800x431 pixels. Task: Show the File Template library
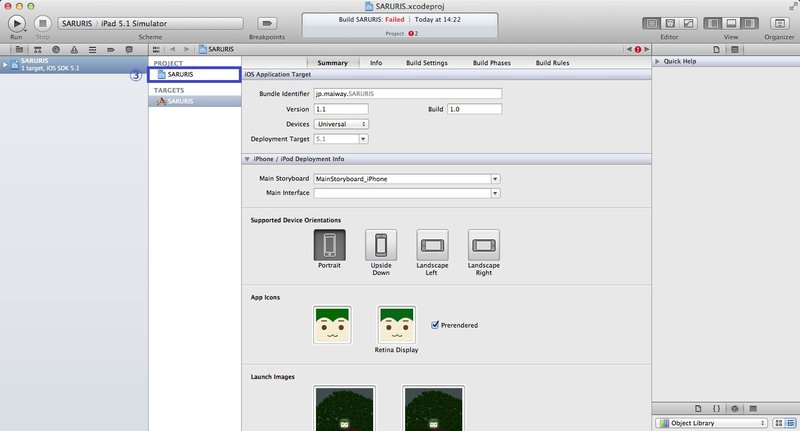[698, 409]
